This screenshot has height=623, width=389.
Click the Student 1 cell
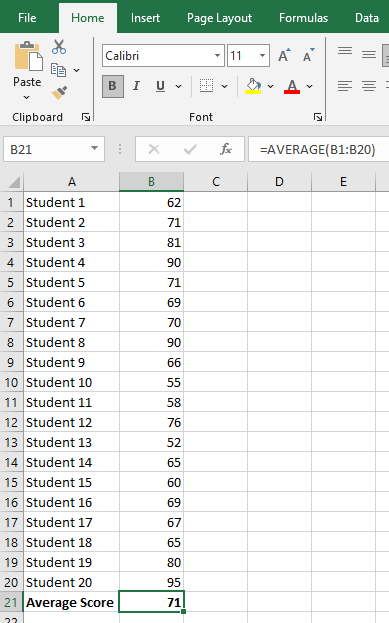72,203
